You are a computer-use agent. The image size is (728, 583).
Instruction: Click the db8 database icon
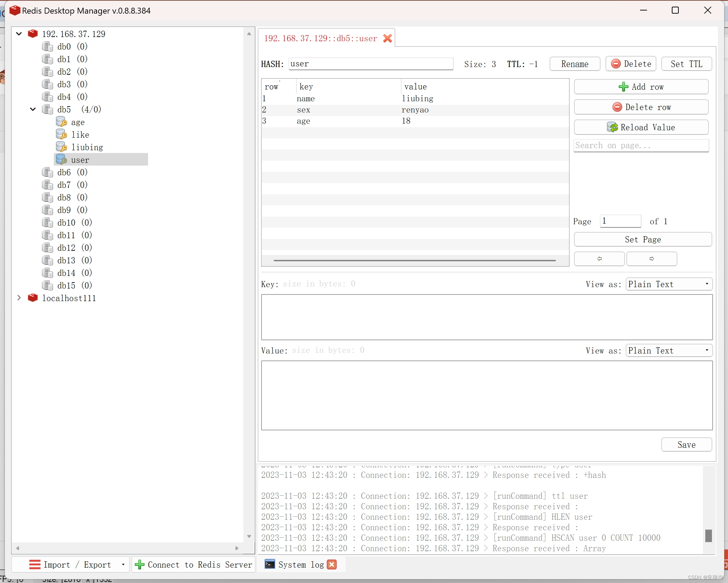tap(47, 197)
